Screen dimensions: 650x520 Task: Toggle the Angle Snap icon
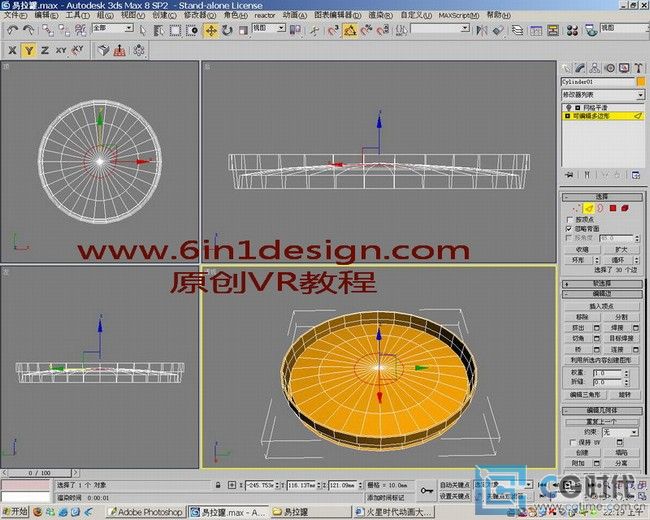[350, 30]
